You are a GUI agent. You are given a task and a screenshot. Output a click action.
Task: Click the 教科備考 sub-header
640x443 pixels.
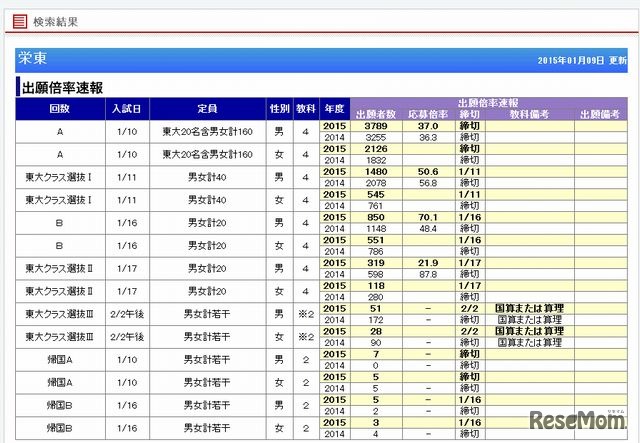529,115
